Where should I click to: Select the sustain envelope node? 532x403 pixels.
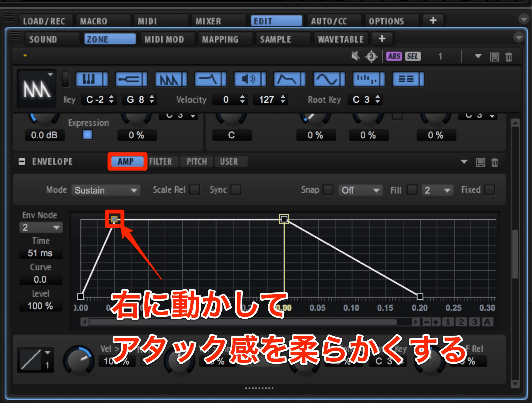(284, 219)
